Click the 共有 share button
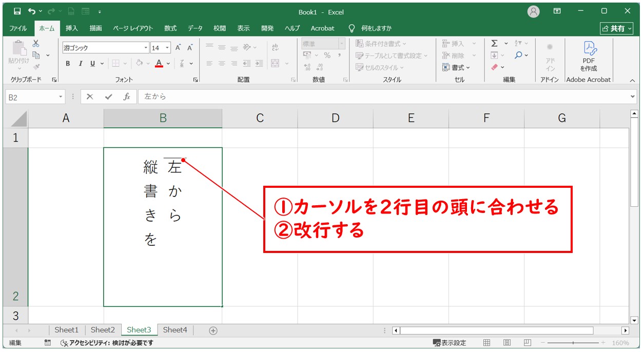644x352 pixels. point(617,28)
